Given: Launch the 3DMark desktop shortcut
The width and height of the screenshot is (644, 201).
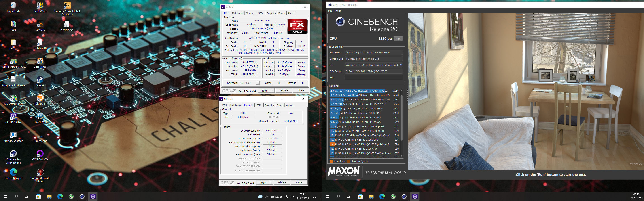Looking at the screenshot, I should click(40, 26).
